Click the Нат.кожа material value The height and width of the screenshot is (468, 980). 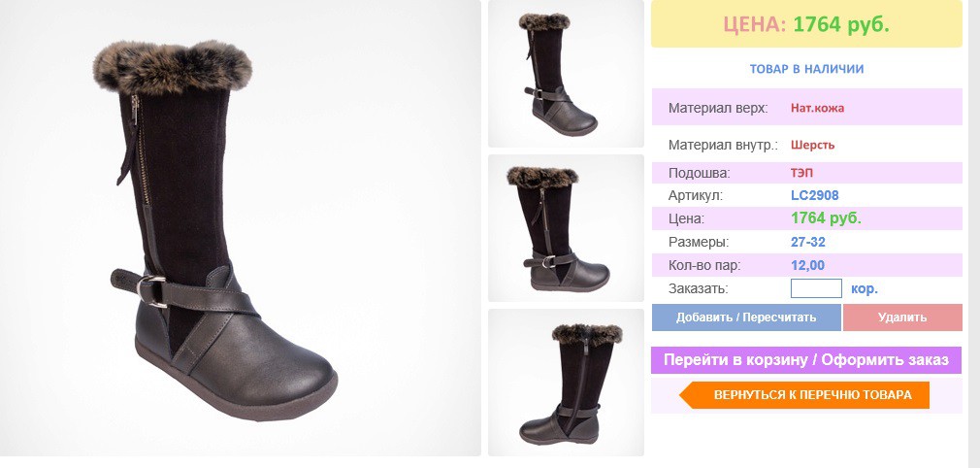[817, 108]
